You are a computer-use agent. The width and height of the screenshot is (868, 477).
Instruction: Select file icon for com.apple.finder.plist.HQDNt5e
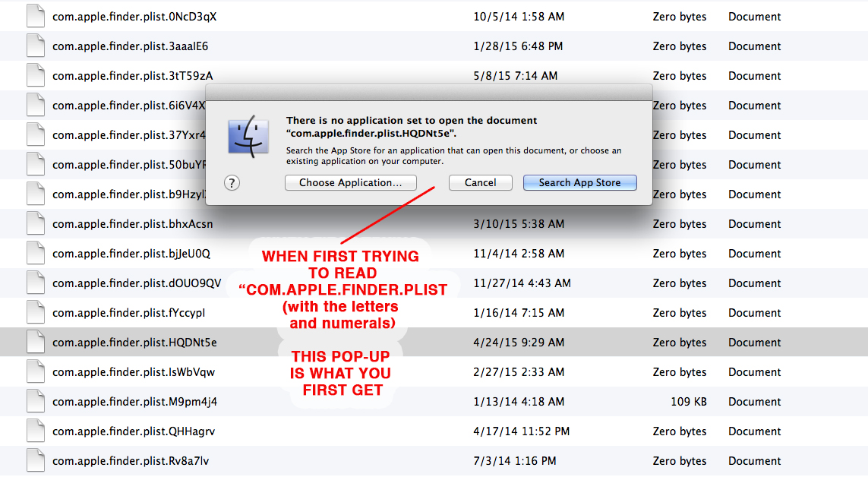[x=36, y=342]
